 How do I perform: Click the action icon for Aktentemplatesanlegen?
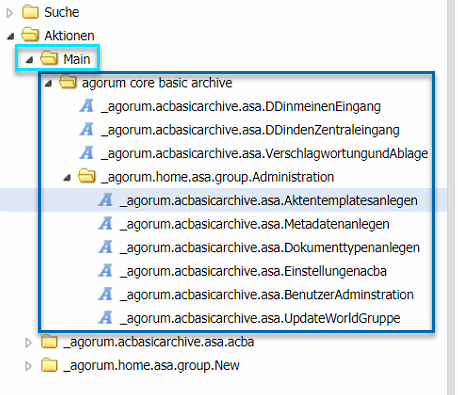(x=105, y=200)
